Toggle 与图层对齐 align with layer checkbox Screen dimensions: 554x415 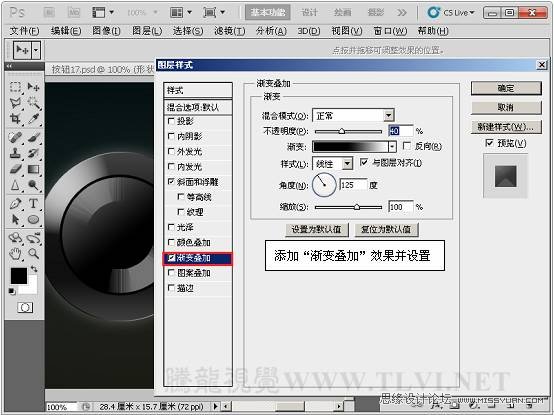coord(364,162)
